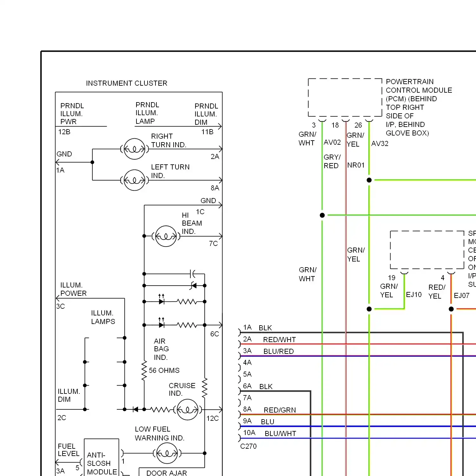
Task: Select circuit code EJ07
Action: pyautogui.click(x=461, y=295)
